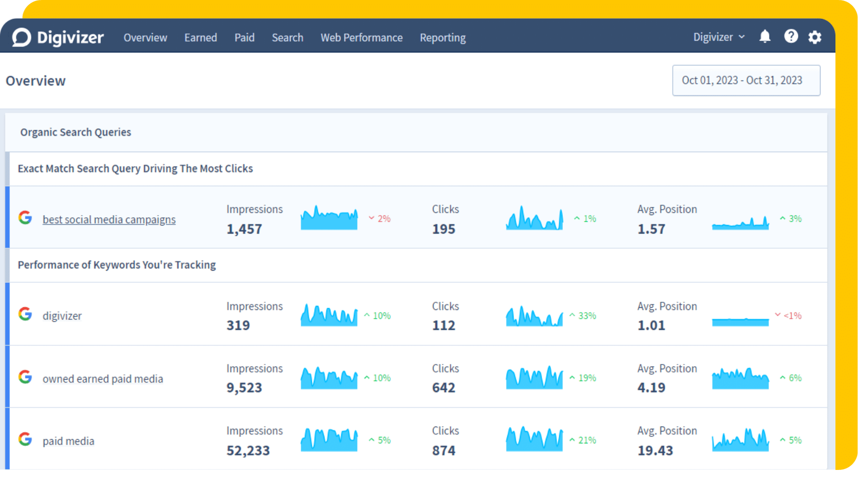Switch to the Earned tab

click(200, 38)
